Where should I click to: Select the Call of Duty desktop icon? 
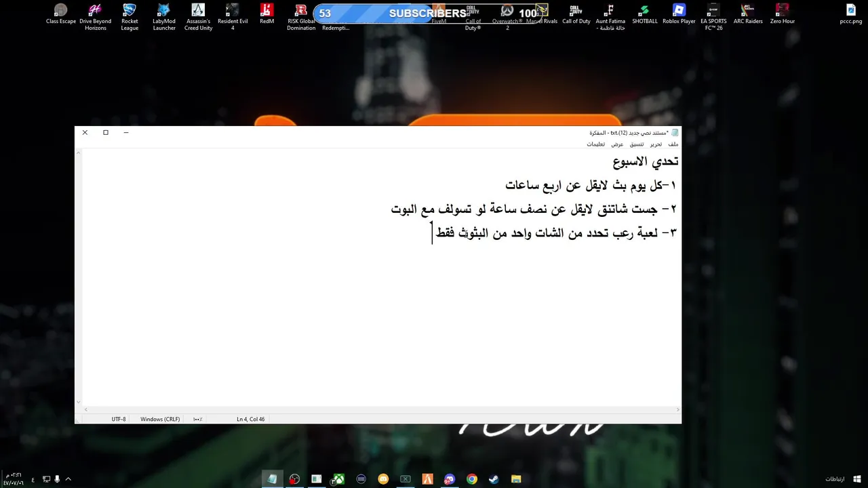pos(576,14)
